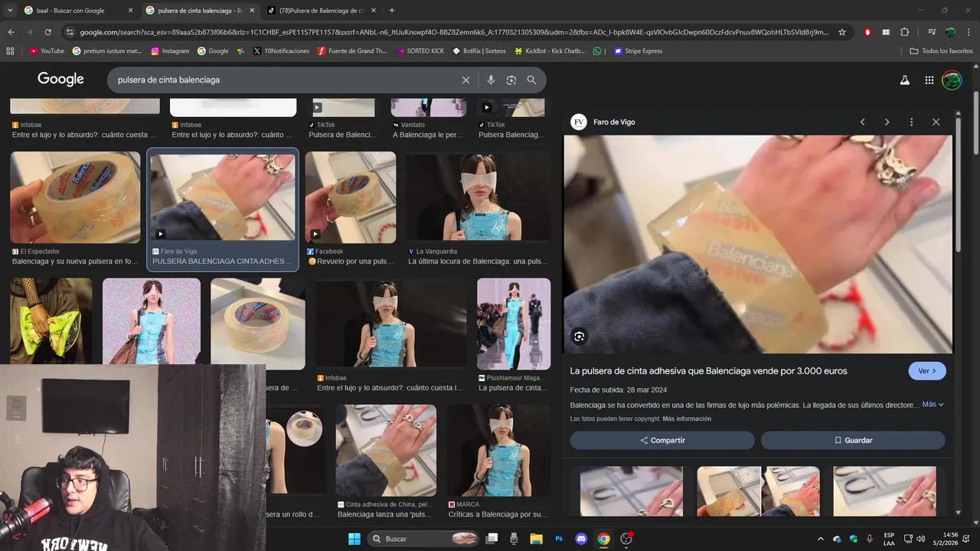Viewport: 980px width, 551px height.
Task: Open the Google apps grid
Action: [929, 80]
